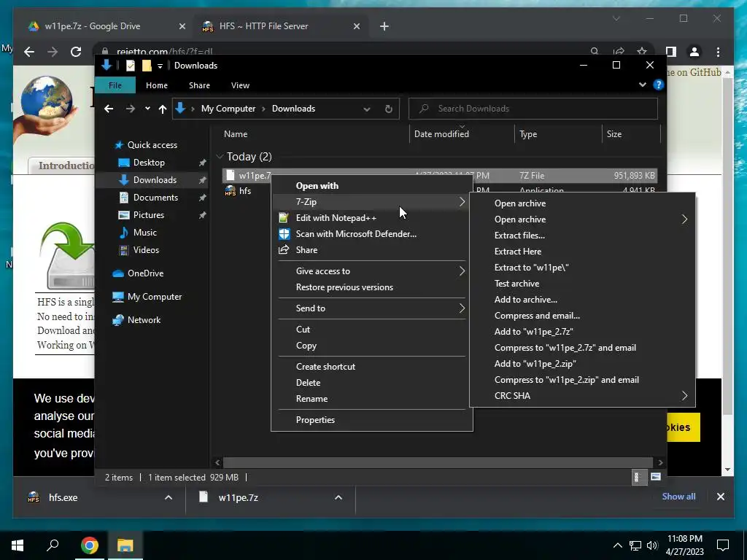Bookmark the page with star icon
Viewport: 747px width, 560px height.
pos(642,52)
